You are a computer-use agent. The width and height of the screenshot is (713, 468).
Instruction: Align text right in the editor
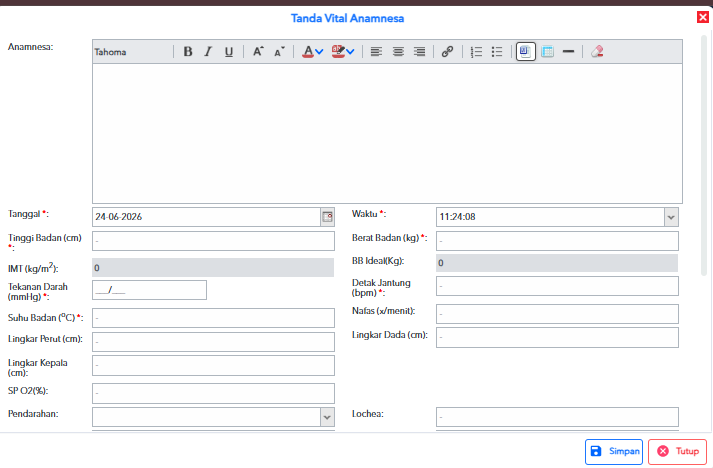(419, 52)
